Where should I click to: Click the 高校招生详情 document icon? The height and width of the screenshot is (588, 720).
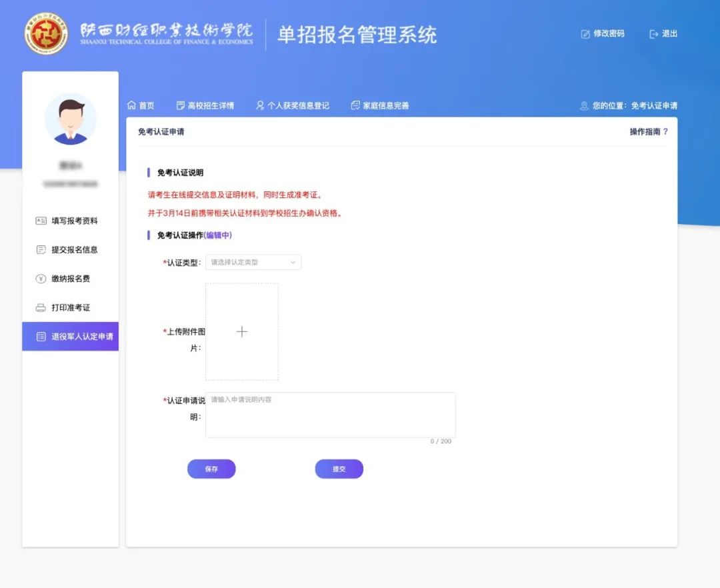click(x=180, y=105)
